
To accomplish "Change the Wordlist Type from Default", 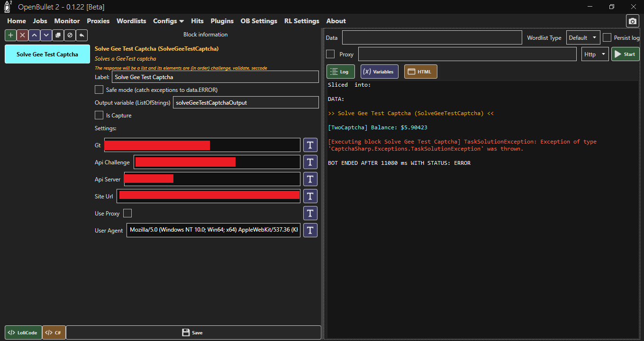I will 582,37.
